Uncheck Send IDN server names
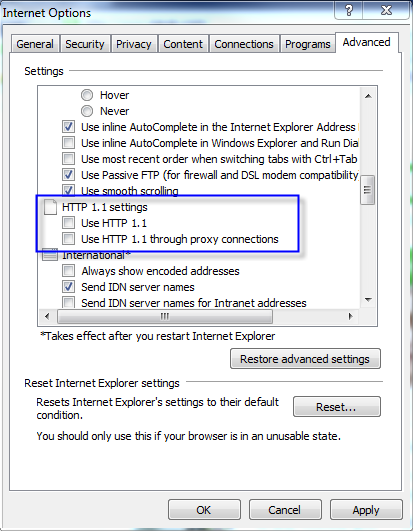 coord(69,287)
